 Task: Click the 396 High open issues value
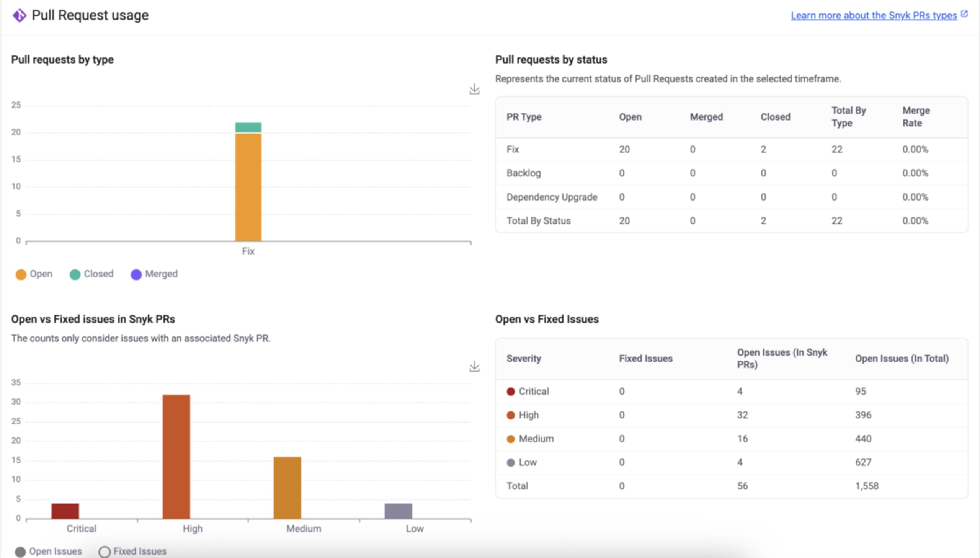click(x=863, y=415)
